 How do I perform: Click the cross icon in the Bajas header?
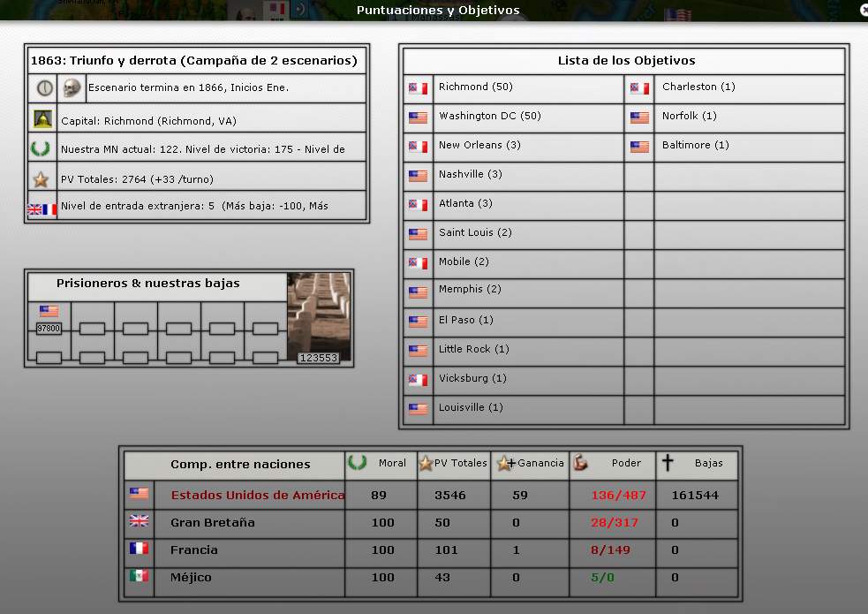[668, 462]
